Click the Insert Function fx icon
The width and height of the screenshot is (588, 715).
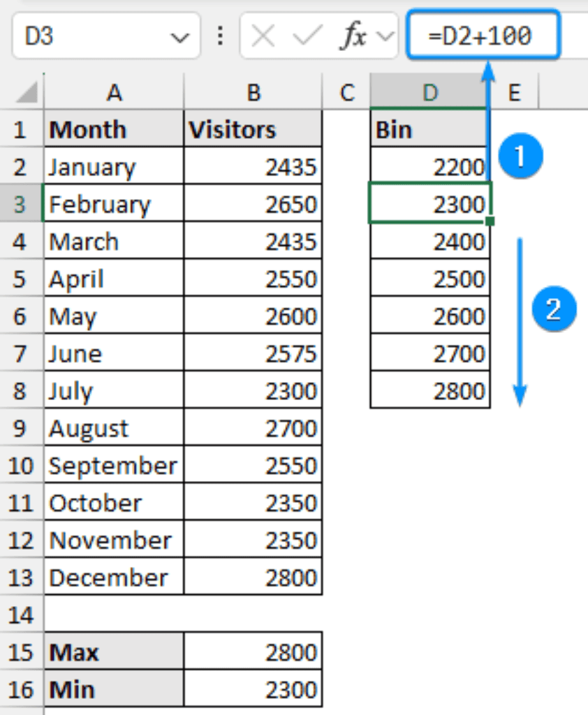pos(353,36)
